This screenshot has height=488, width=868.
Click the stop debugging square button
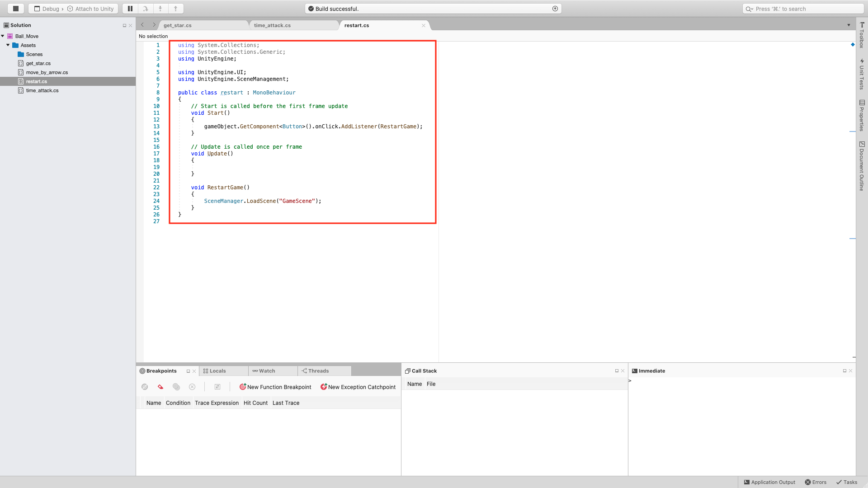click(16, 9)
